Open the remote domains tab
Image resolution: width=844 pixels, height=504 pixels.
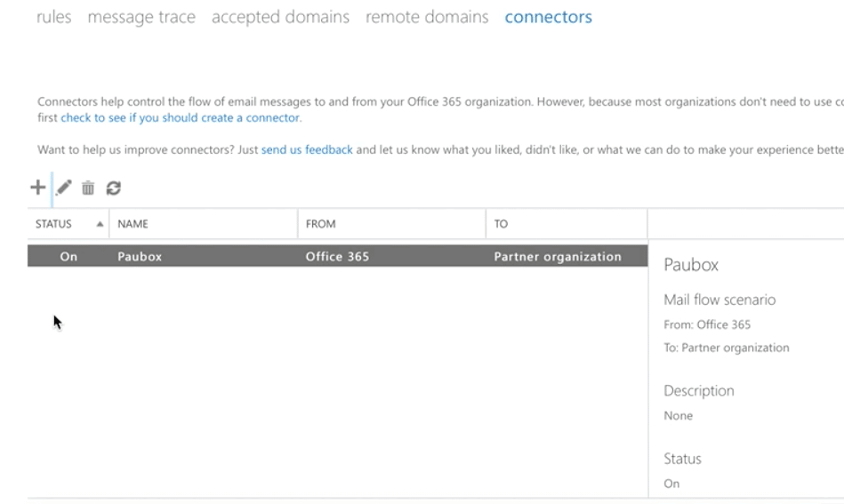click(427, 17)
